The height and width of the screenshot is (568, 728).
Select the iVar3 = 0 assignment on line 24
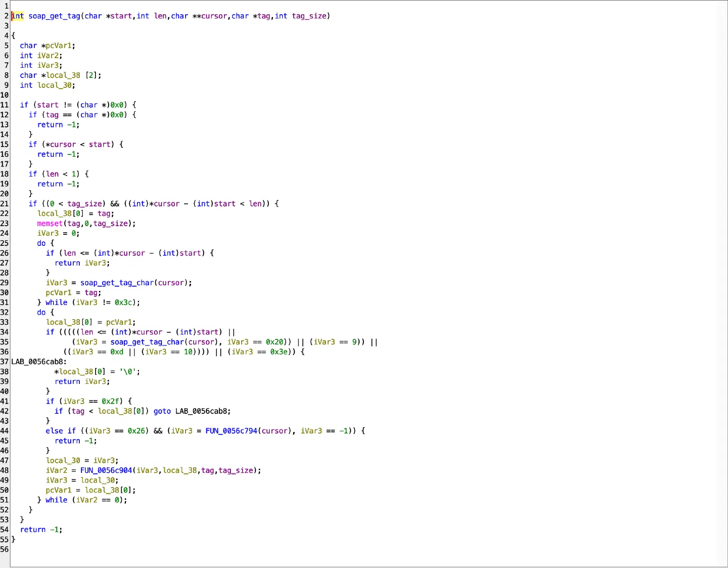(57, 233)
